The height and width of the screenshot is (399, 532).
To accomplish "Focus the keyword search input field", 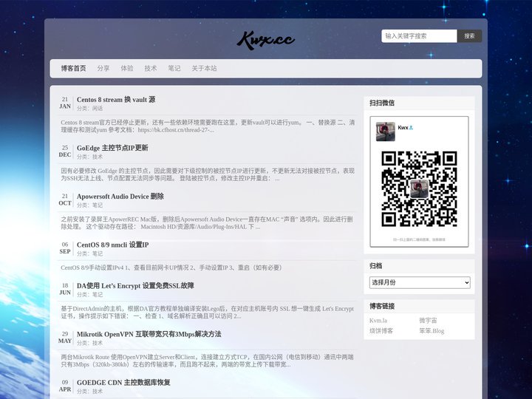I will (419, 36).
